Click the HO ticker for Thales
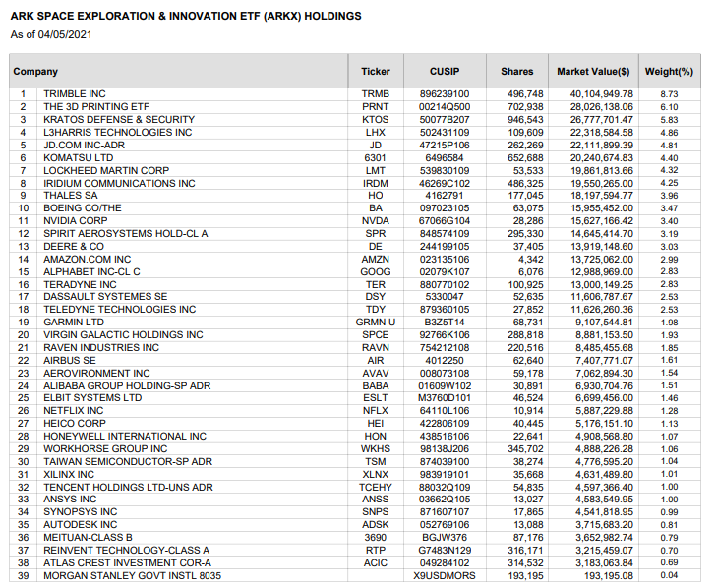The image size is (717, 588). [x=376, y=196]
